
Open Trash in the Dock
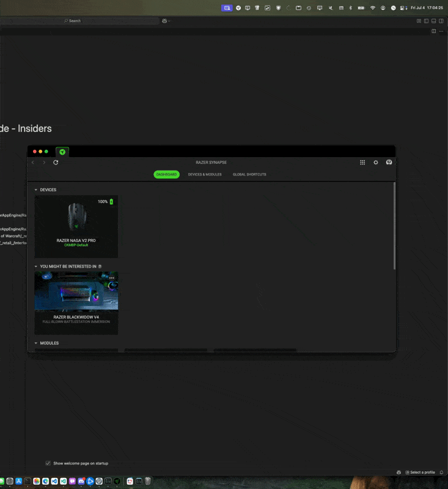coord(148,481)
